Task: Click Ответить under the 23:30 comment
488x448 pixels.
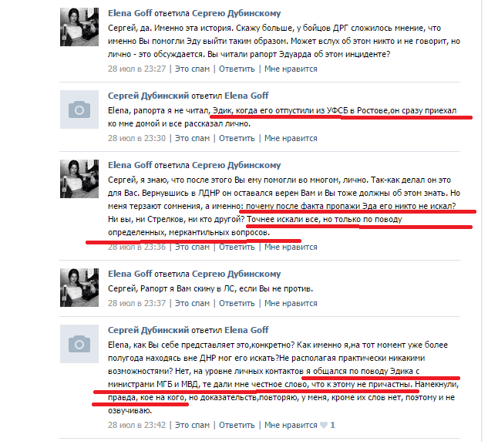Action: (237, 138)
